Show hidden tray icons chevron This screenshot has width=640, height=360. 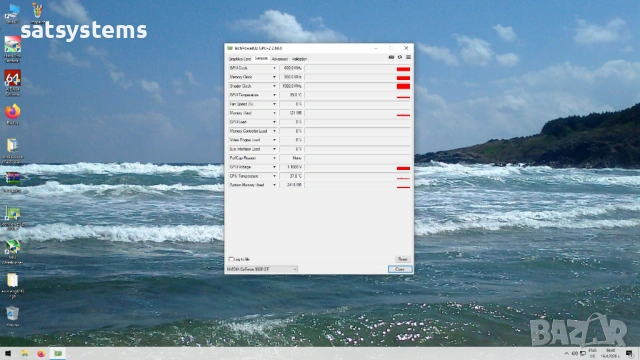[566, 353]
